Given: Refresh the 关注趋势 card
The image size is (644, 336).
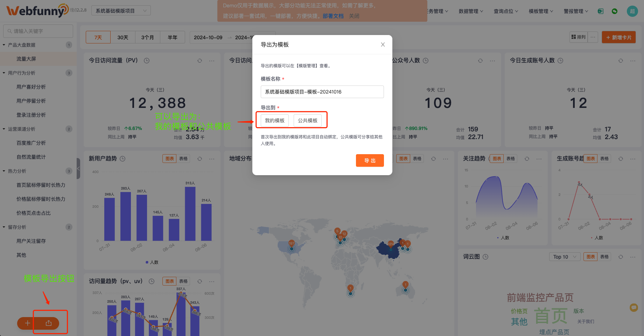Looking at the screenshot, I should [x=527, y=159].
